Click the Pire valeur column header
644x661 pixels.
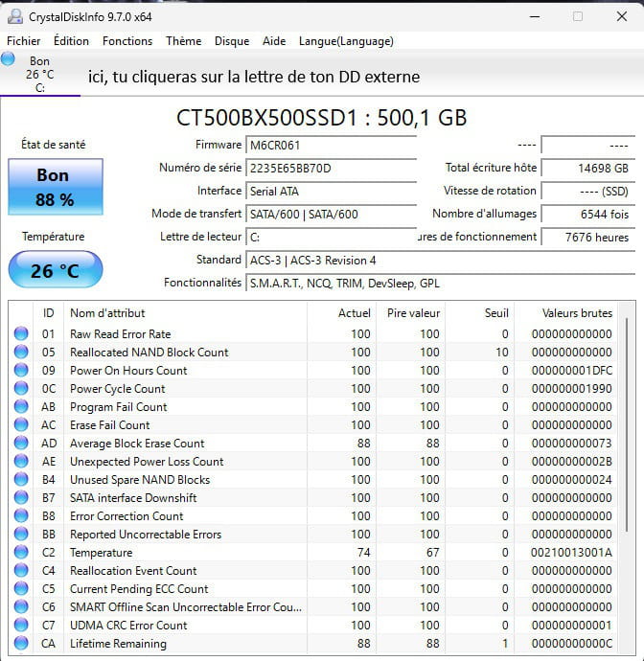(411, 313)
